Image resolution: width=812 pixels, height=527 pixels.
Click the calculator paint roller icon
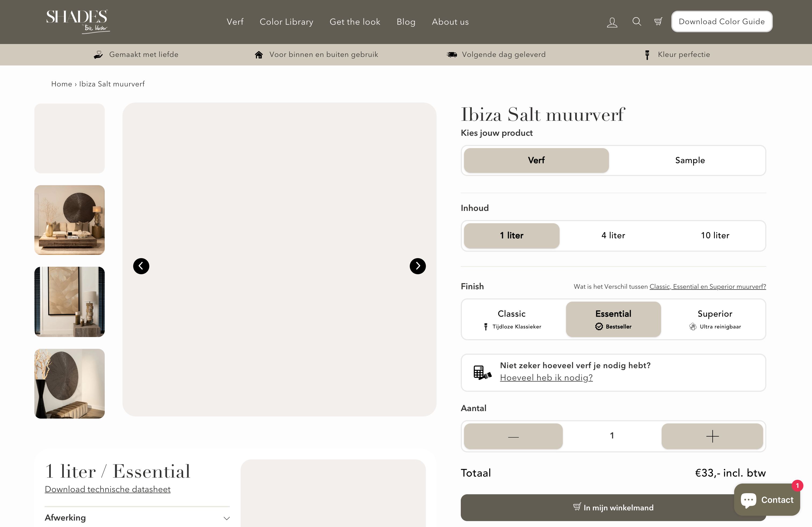pos(482,372)
